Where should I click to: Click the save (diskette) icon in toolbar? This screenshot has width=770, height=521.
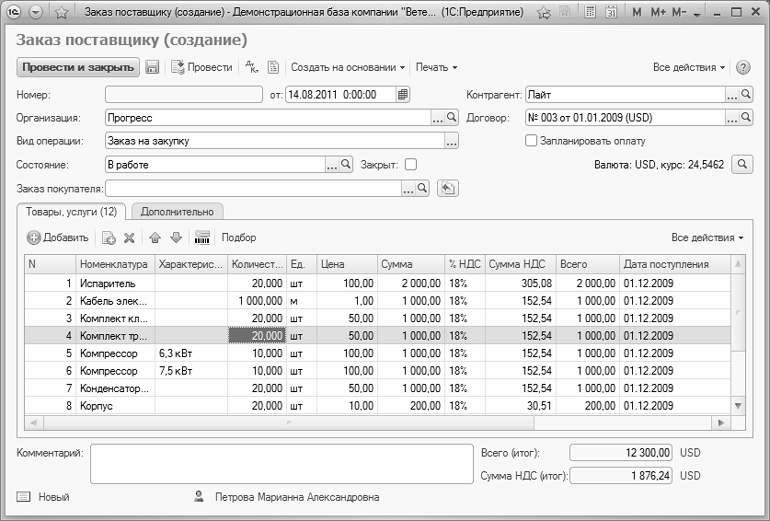pyautogui.click(x=153, y=67)
